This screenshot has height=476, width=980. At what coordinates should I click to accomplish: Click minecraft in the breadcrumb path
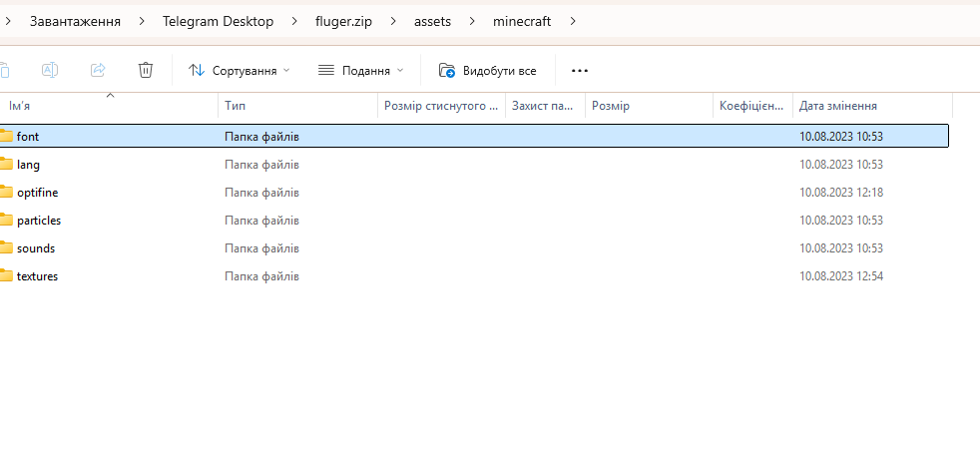tap(522, 21)
